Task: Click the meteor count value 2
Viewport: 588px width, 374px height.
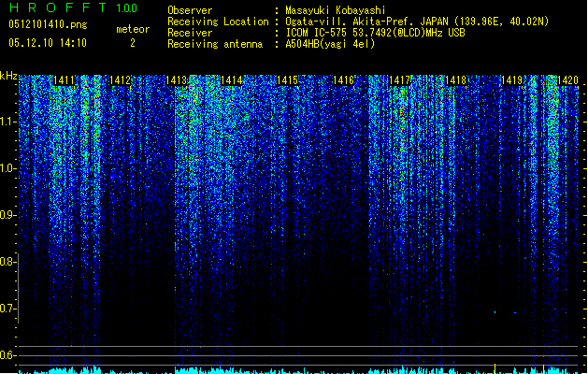Action: [x=133, y=43]
